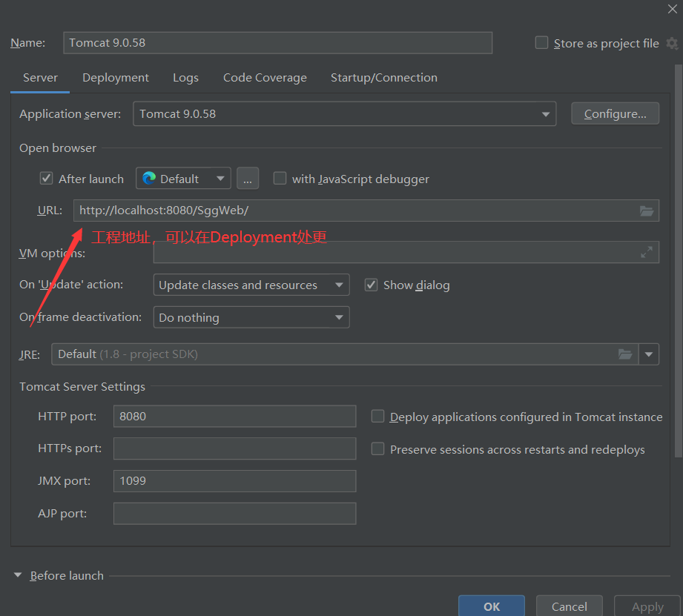Open the Code Coverage tab
Screen dimensions: 683x616
pyautogui.click(x=265, y=78)
